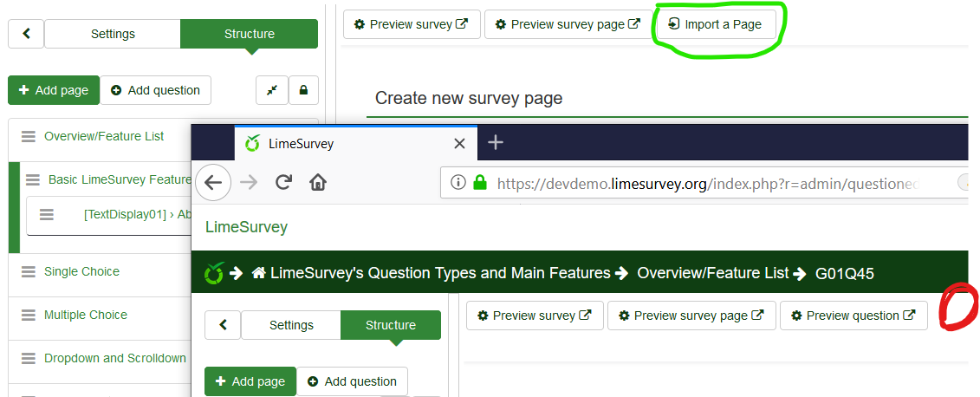Click the collapse arrows icon button
Screen dimensions: 980x397
click(x=271, y=90)
